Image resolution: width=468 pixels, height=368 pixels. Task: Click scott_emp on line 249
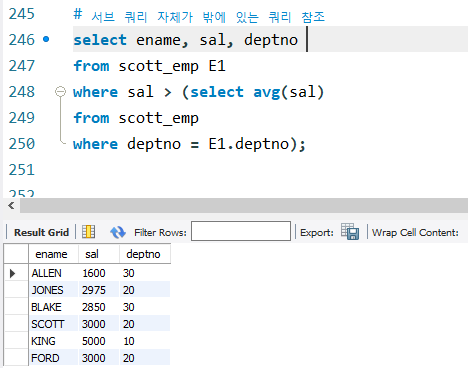tap(159, 118)
